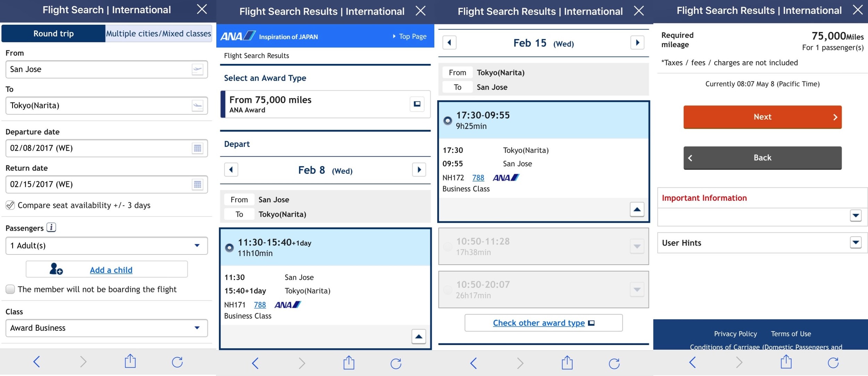Select the 11:30-15:40 departure flight radio
This screenshot has width=868, height=376.
point(229,248)
